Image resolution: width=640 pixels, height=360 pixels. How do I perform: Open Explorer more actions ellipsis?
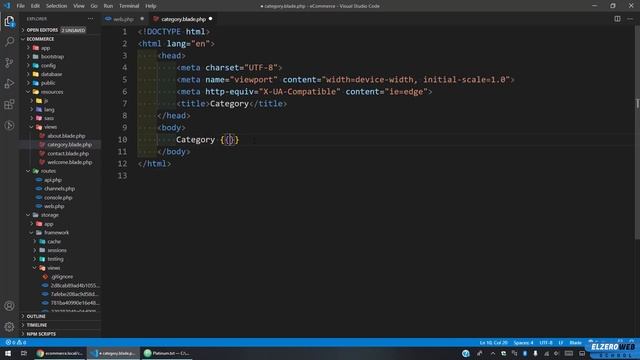(x=90, y=19)
